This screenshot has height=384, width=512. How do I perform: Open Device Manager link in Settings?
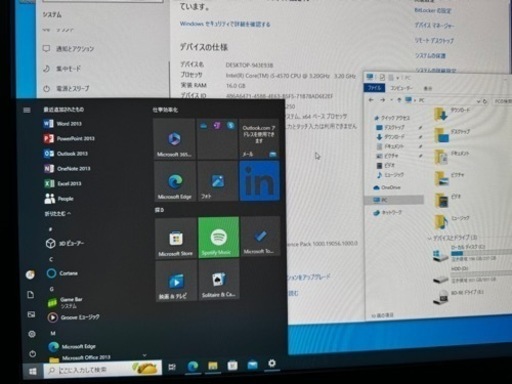click(434, 25)
